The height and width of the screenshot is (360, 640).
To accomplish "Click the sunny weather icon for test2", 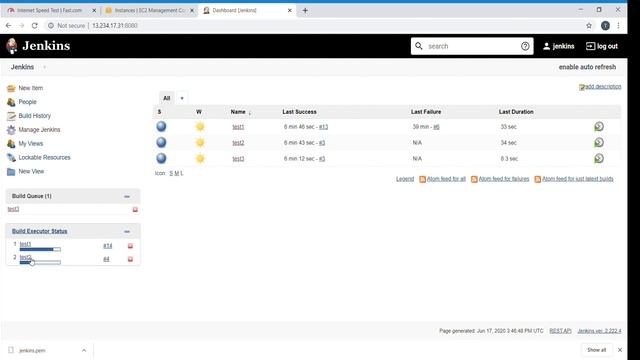I will tap(200, 142).
